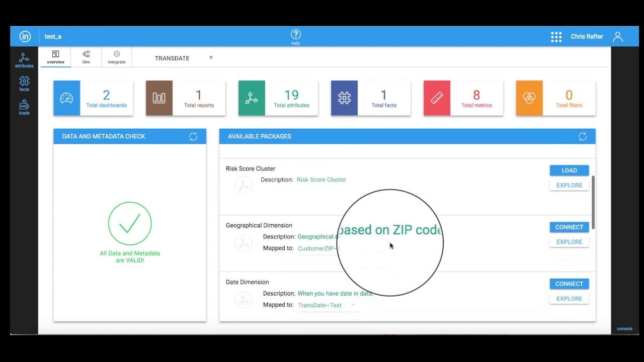Explore the Date Dimension package

point(569,298)
